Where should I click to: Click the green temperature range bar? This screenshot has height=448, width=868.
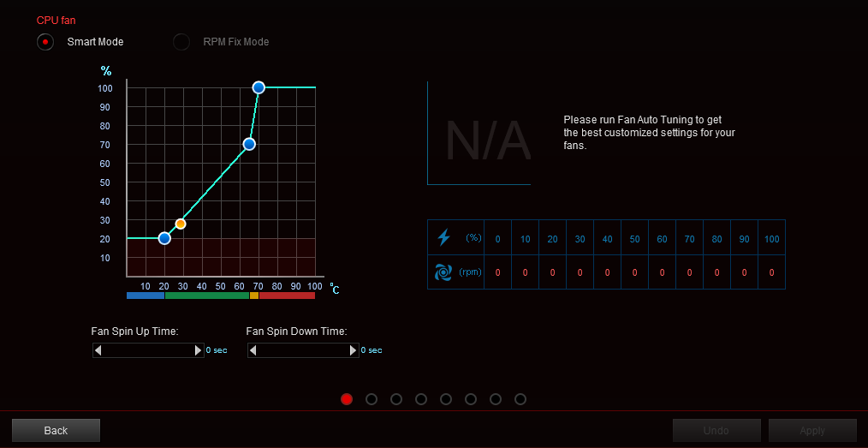[207, 296]
